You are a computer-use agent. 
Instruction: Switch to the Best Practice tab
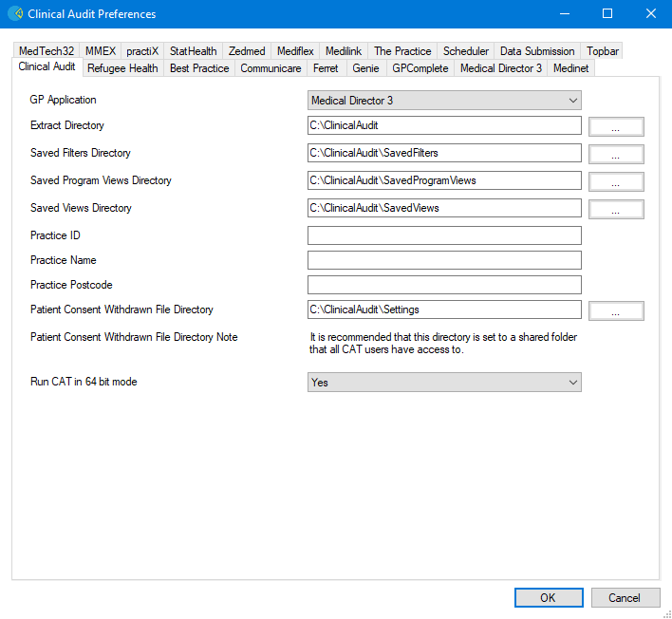[x=199, y=68]
